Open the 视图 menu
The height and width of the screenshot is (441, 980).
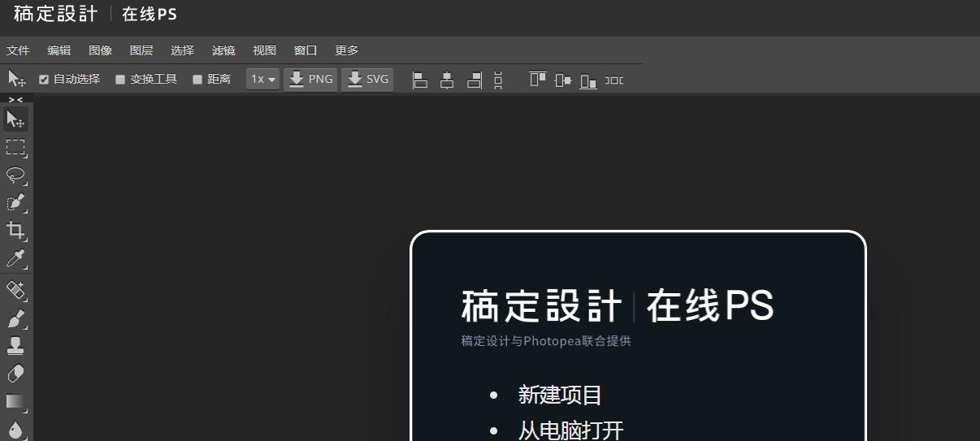click(x=264, y=50)
